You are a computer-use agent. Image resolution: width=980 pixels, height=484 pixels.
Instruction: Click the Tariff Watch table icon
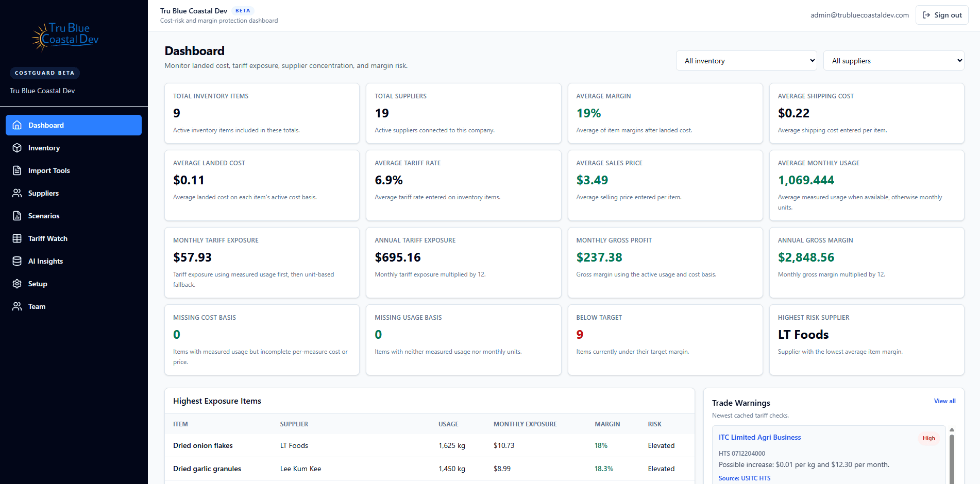17,238
